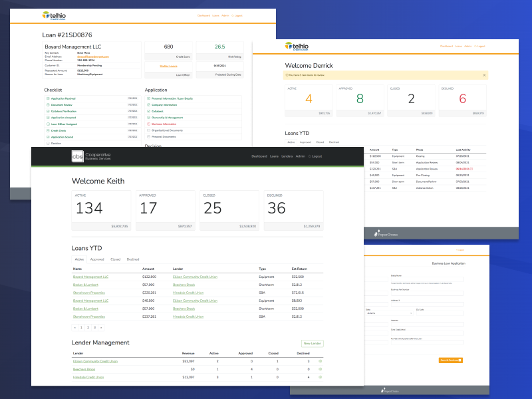Open Bayard Management LLC loan for $122,500

(x=90, y=277)
